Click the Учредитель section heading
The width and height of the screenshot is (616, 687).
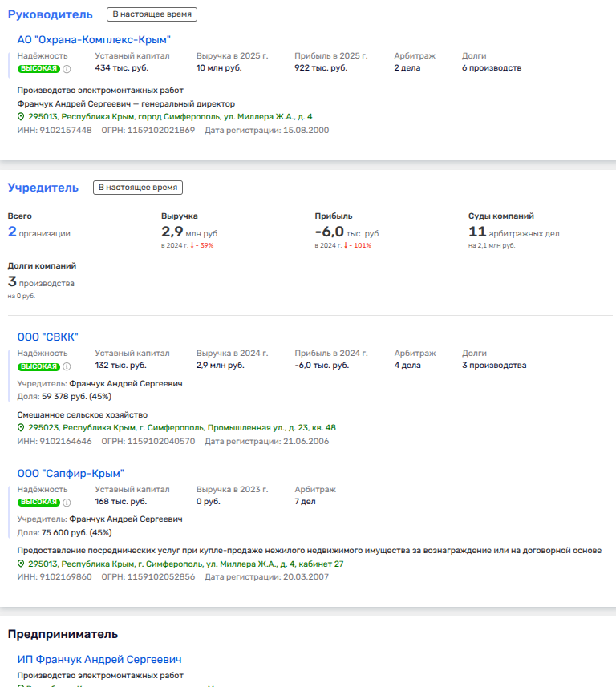point(43,188)
